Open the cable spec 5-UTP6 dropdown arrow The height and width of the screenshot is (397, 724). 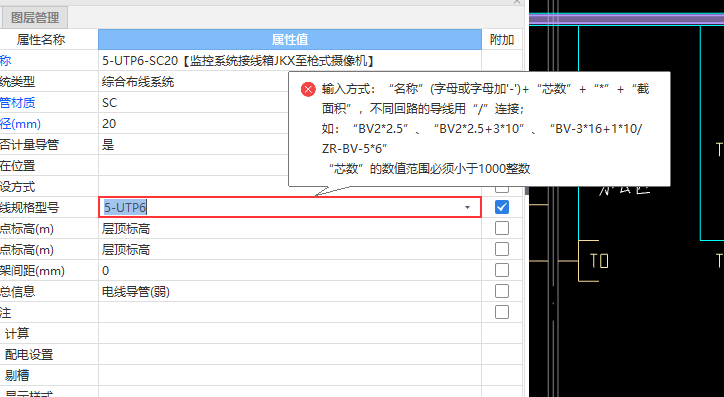click(x=467, y=207)
